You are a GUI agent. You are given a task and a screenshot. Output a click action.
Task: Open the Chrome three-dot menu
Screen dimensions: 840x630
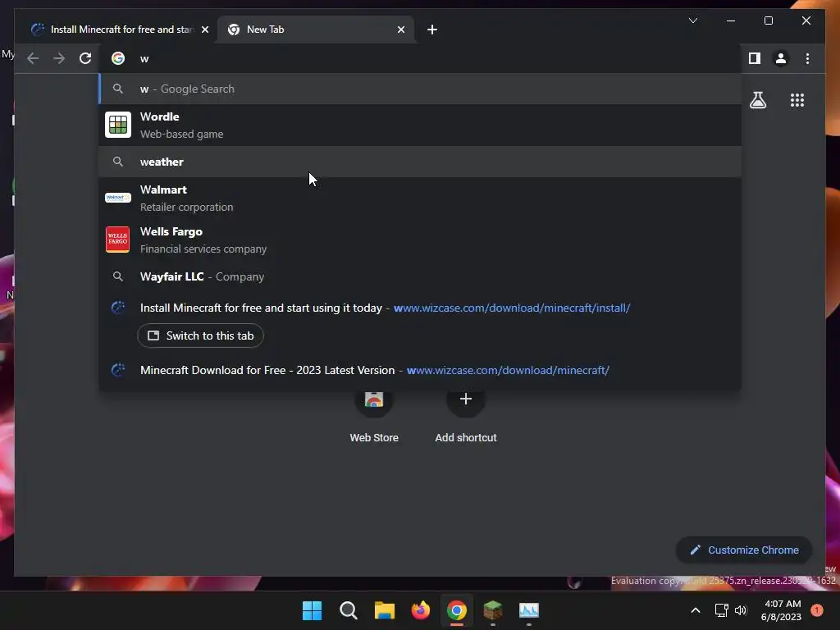point(807,58)
